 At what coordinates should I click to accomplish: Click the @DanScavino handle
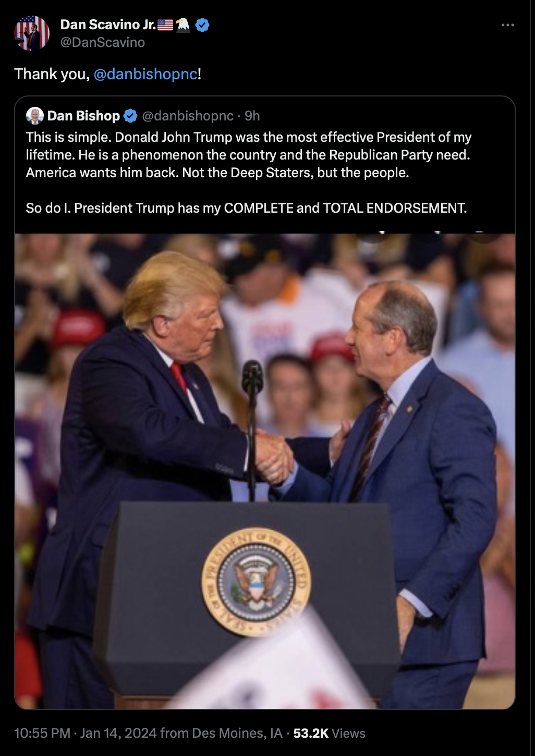(103, 42)
